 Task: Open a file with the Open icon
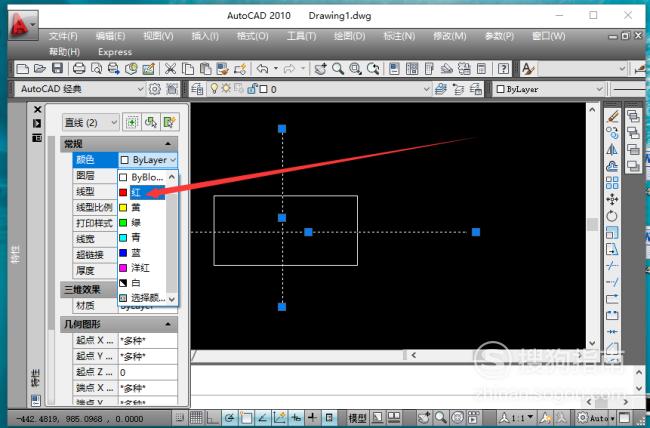40,68
